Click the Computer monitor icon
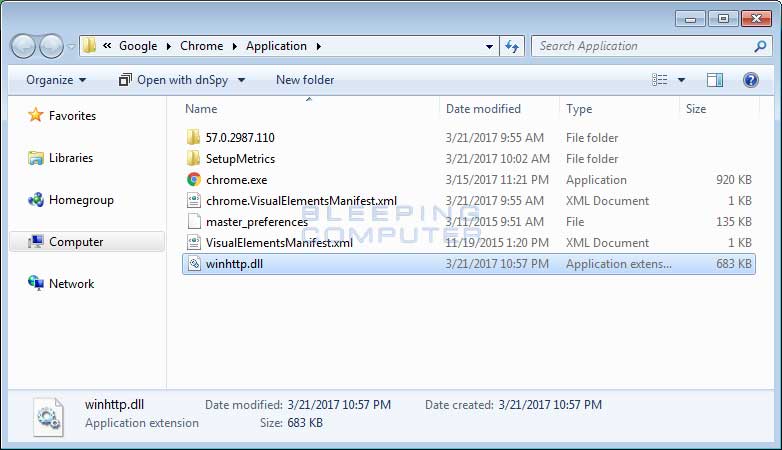 (35, 242)
